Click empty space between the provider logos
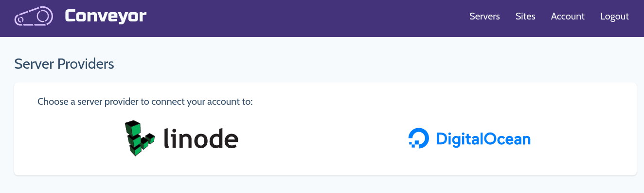Screen dimensions: 644x193 pyautogui.click(x=323, y=139)
